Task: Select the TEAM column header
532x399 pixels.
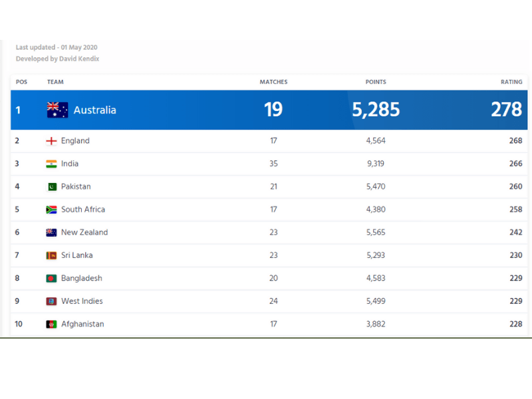Action: (55, 82)
